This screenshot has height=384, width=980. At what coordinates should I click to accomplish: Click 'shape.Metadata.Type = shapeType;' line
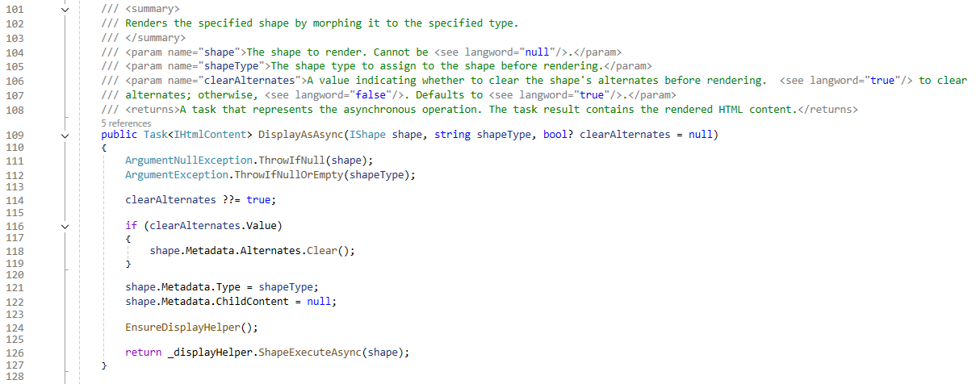pyautogui.click(x=223, y=287)
